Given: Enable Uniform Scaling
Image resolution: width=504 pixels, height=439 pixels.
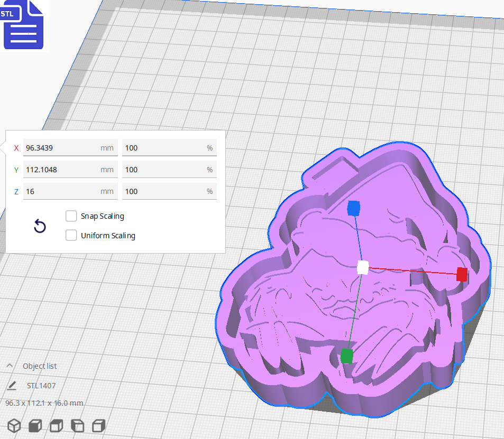Looking at the screenshot, I should (71, 235).
